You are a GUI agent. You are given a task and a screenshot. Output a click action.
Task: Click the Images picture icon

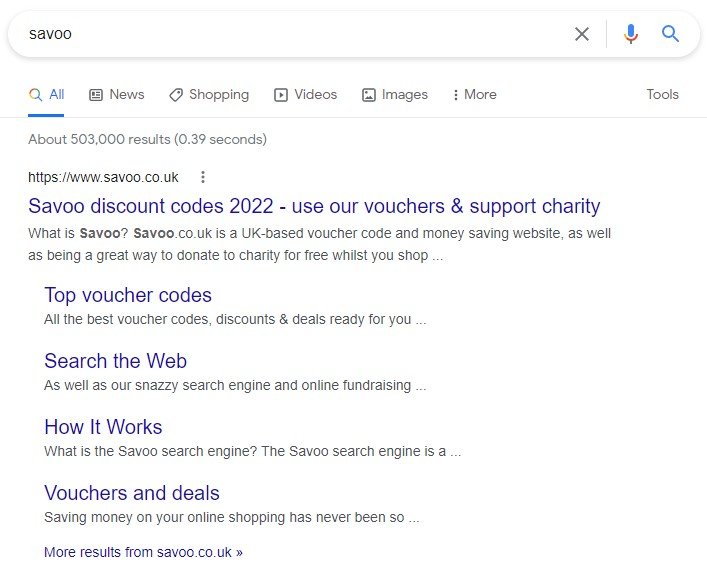click(x=368, y=95)
